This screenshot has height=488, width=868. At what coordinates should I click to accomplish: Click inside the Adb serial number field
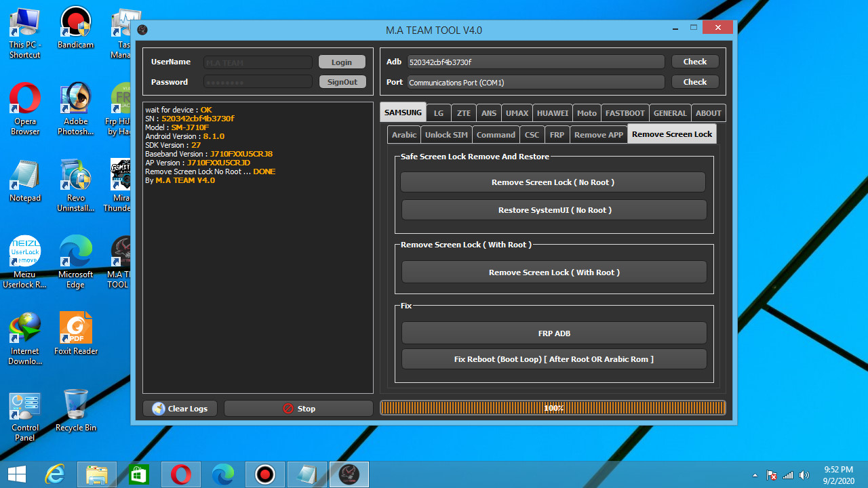[535, 61]
